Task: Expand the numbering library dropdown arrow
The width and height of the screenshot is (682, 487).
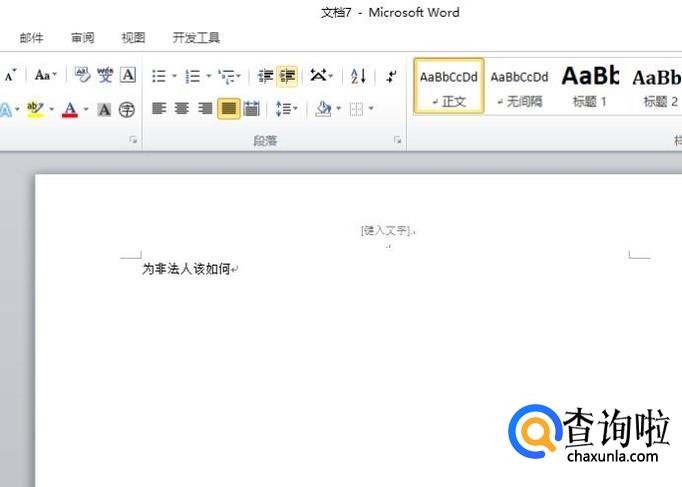Action: click(208, 76)
